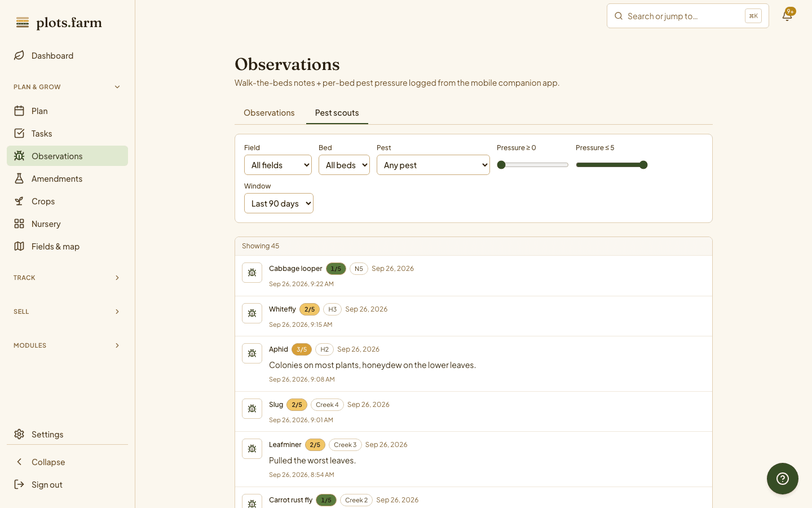This screenshot has height=508, width=812.
Task: Select the Pest scouts tab
Action: click(x=337, y=113)
